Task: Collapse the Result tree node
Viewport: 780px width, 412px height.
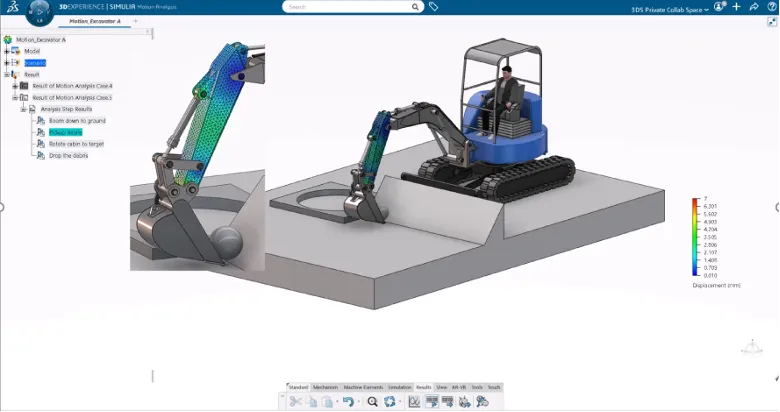Action: pyautogui.click(x=7, y=74)
